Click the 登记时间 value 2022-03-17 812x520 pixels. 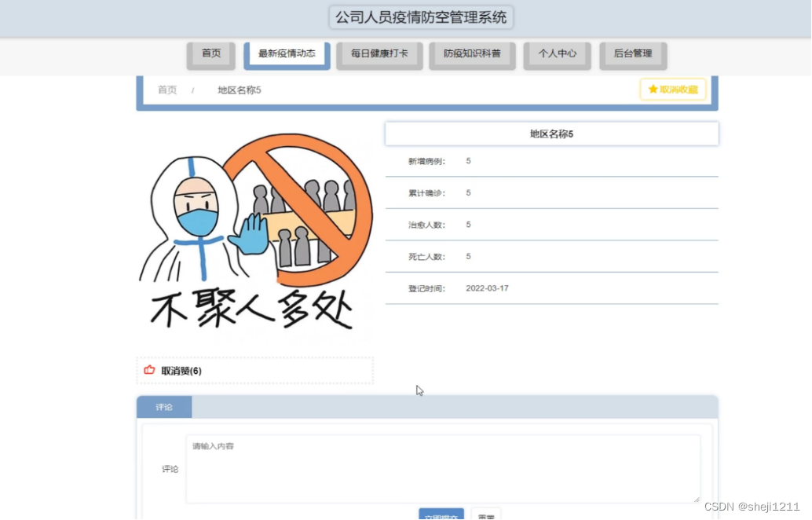pos(488,288)
